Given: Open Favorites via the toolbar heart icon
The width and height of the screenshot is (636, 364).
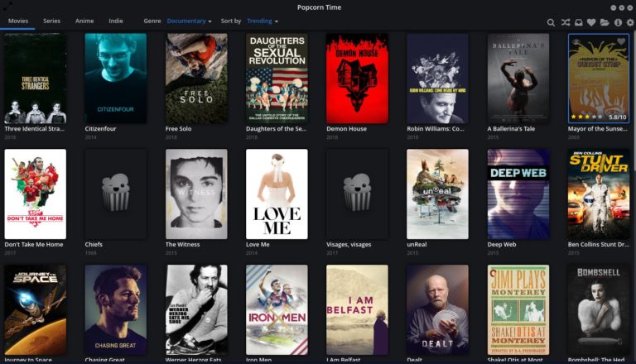Looking at the screenshot, I should coord(591,22).
